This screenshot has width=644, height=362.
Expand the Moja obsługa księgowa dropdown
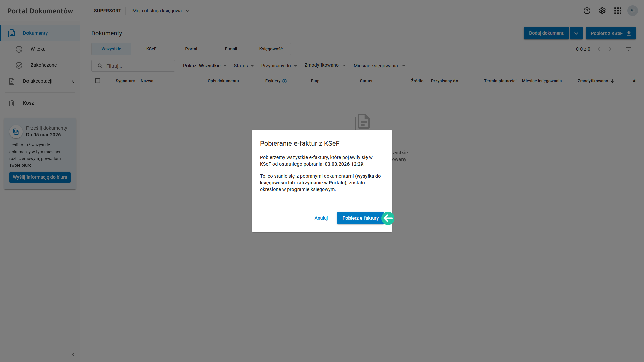pos(161,11)
